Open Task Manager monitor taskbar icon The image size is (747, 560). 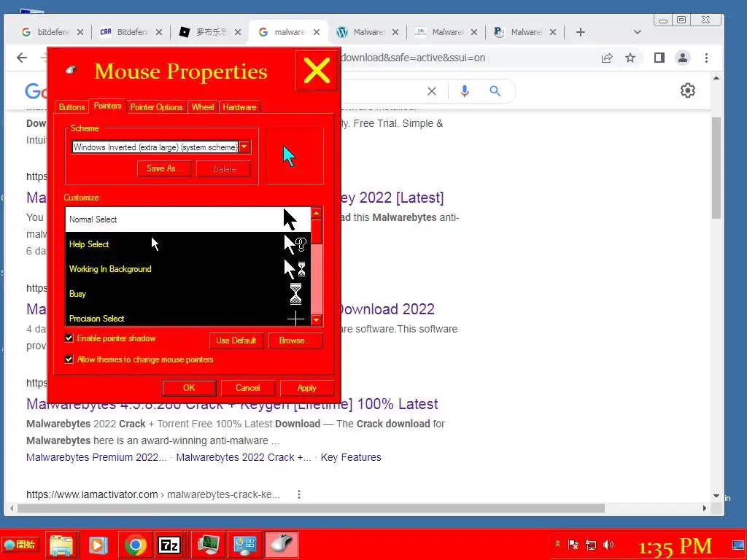pyautogui.click(x=208, y=545)
